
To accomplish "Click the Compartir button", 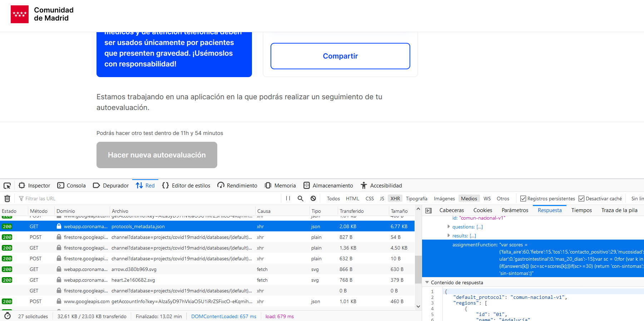I will point(340,56).
